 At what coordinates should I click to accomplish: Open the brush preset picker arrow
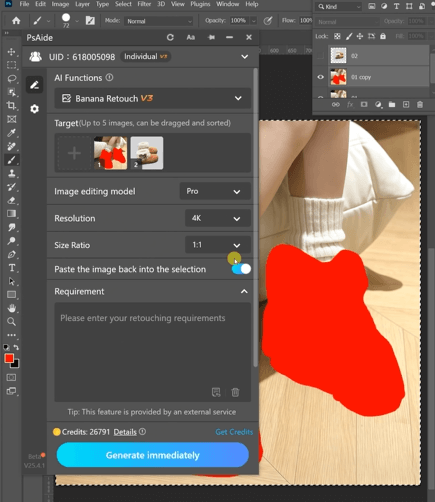pos(77,21)
